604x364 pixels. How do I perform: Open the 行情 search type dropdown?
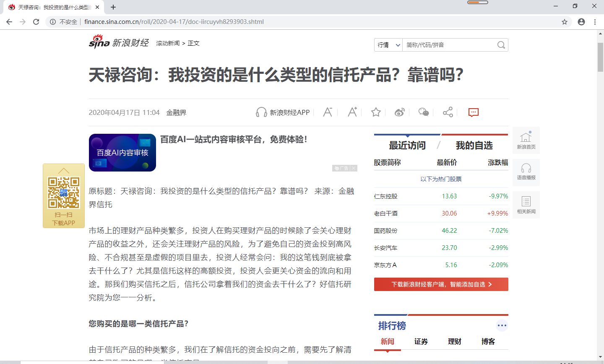[x=388, y=45]
